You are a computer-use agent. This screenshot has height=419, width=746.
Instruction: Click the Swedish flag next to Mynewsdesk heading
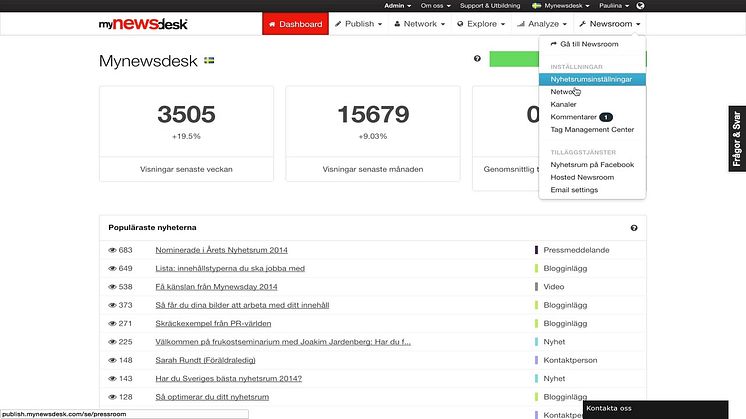point(209,60)
